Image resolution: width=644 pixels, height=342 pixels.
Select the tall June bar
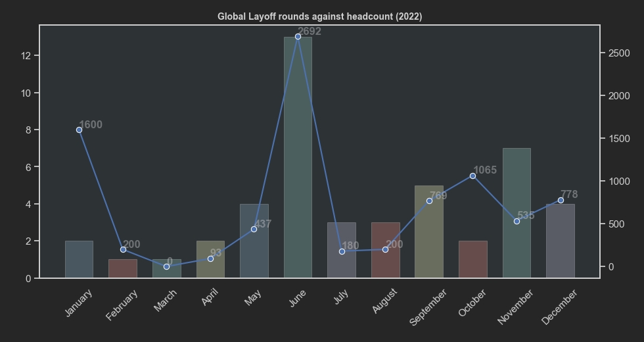click(x=298, y=158)
